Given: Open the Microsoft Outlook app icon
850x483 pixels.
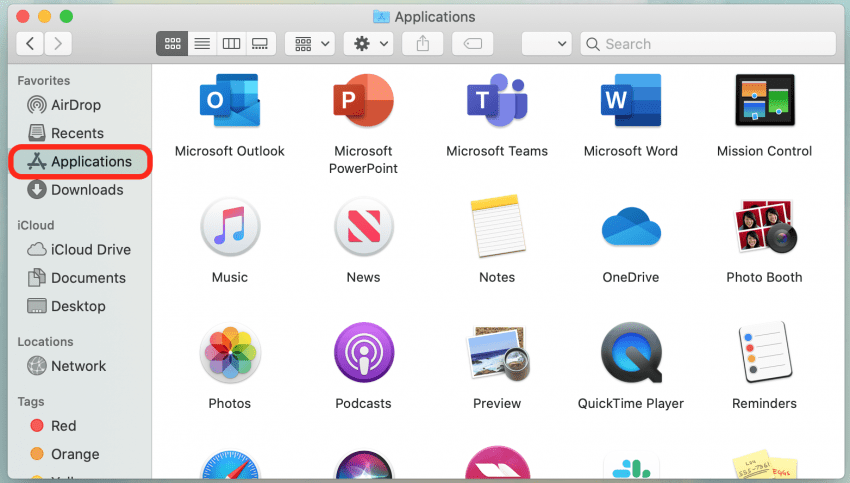Looking at the screenshot, I should 229,102.
